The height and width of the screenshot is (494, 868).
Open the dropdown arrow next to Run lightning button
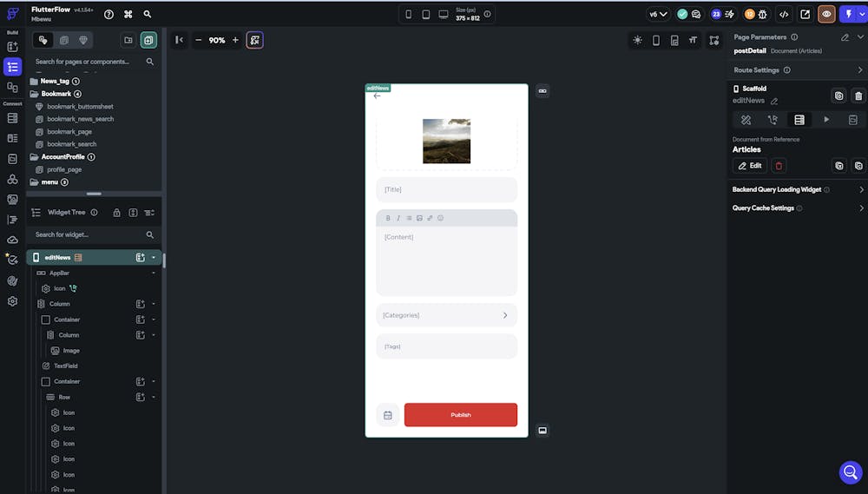pyautogui.click(x=861, y=15)
